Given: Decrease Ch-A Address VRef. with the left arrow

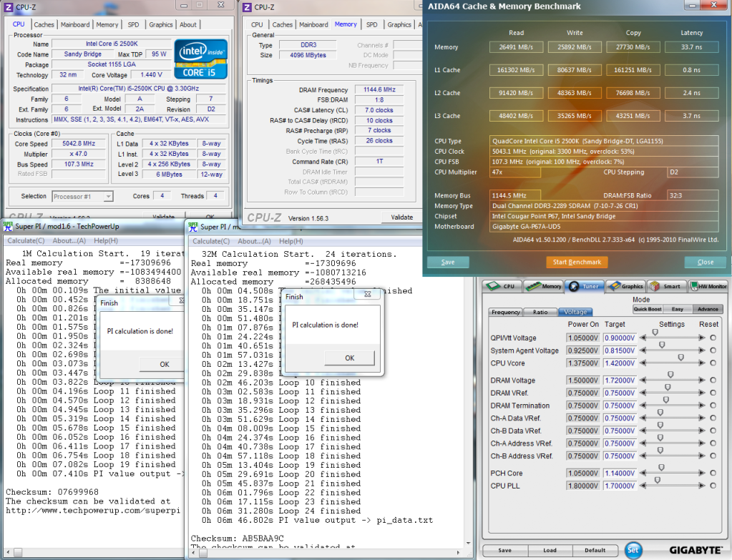Looking at the screenshot, I should pyautogui.click(x=643, y=443).
